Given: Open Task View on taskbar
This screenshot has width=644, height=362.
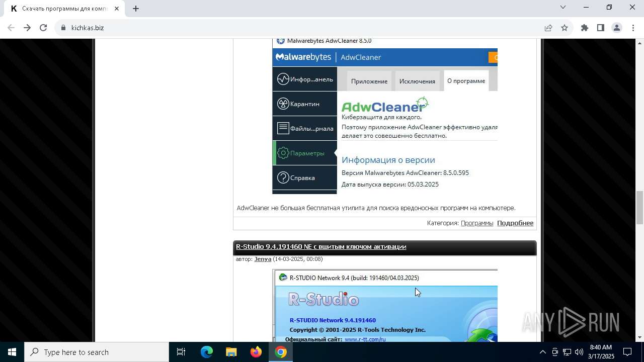Looking at the screenshot, I should 181,352.
